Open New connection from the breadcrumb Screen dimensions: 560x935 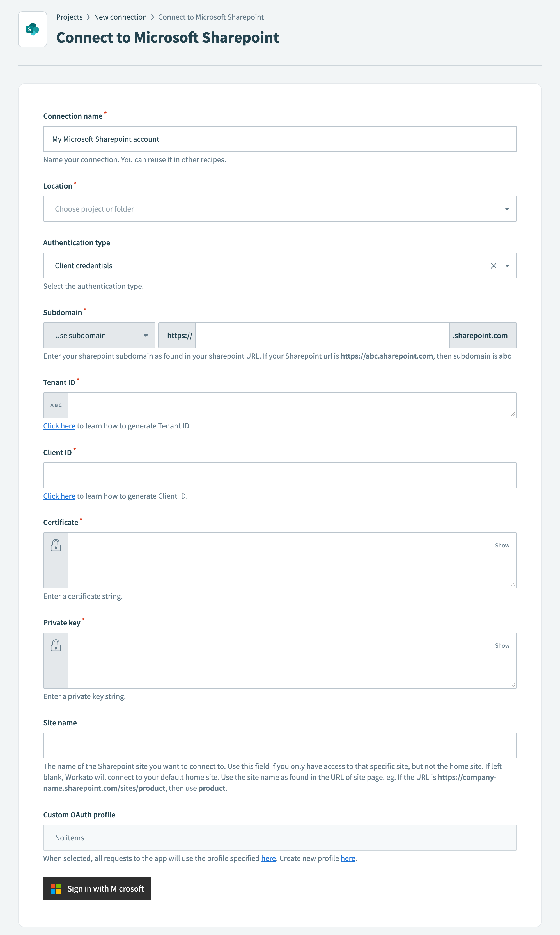tap(120, 17)
